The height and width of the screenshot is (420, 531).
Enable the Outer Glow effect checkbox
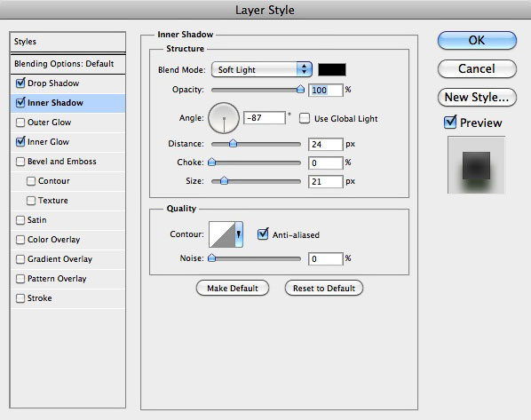(20, 123)
